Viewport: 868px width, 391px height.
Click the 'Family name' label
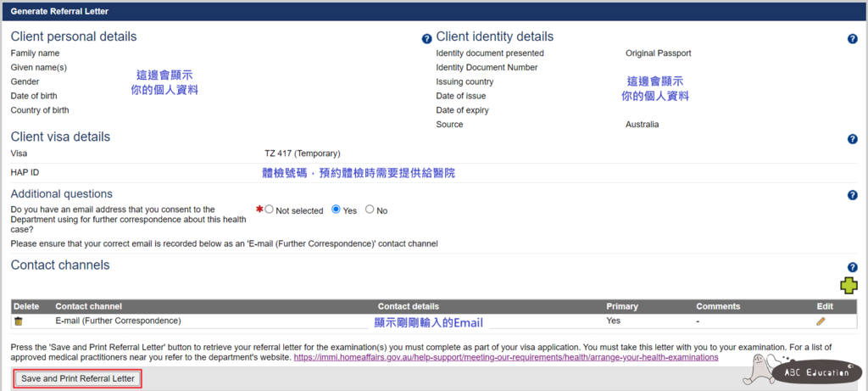coord(35,53)
